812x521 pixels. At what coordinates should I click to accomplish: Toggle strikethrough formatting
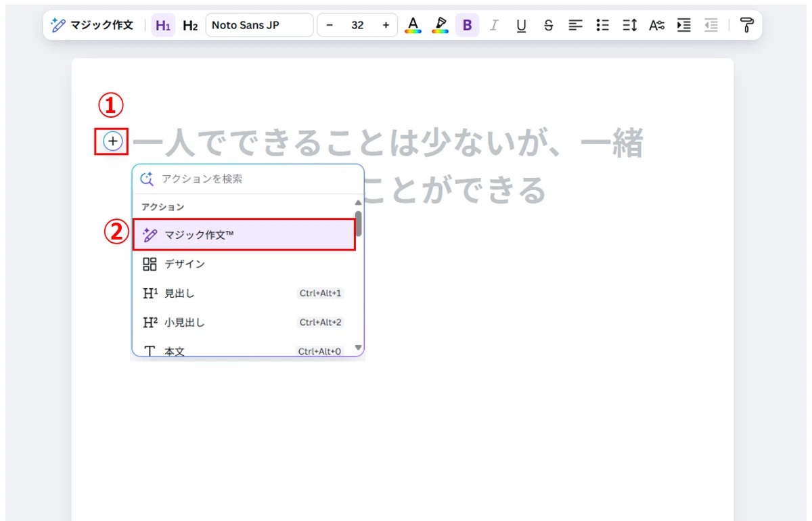[x=548, y=25]
